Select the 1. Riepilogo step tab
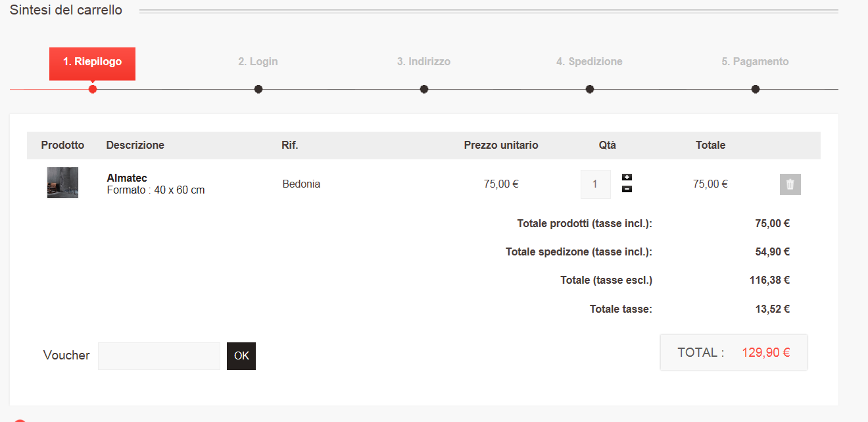The height and width of the screenshot is (422, 868). 92,62
